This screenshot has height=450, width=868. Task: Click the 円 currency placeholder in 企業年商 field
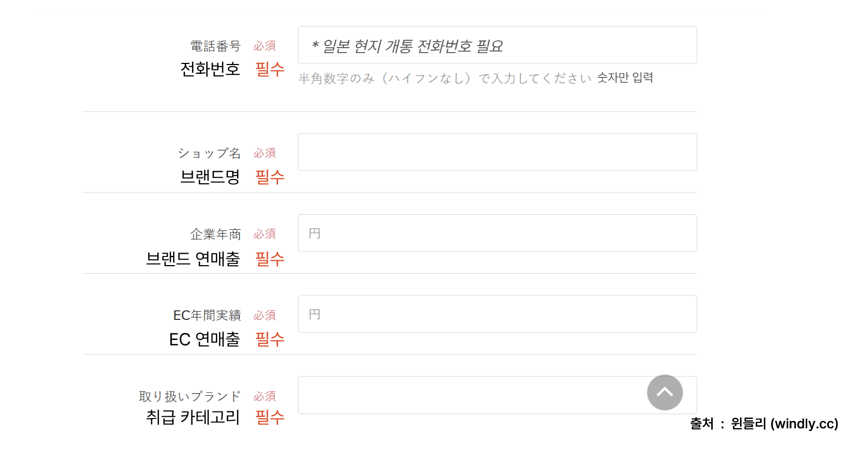315,233
